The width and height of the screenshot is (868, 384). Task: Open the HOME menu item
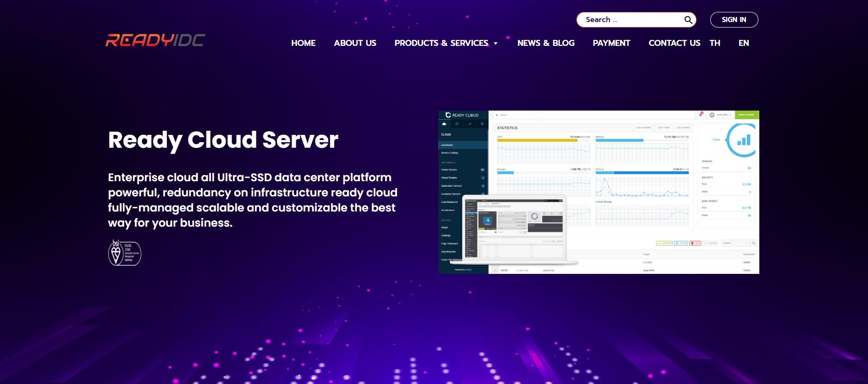303,43
